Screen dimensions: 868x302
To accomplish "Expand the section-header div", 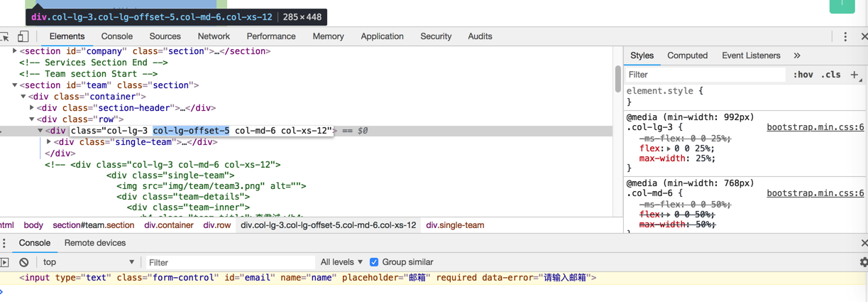I will point(32,108).
